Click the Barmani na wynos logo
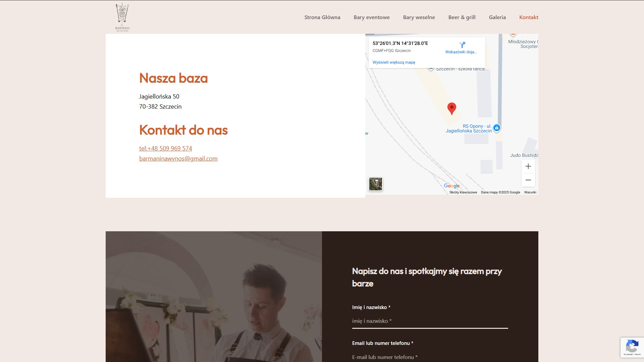 coord(122,17)
